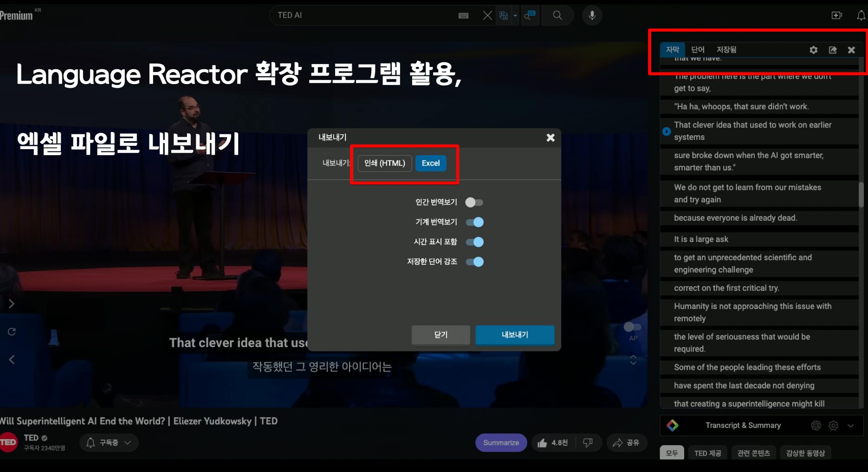Select subtitle 'We do not get to learn'
Viewport: 868px width, 472px height.
click(759, 193)
